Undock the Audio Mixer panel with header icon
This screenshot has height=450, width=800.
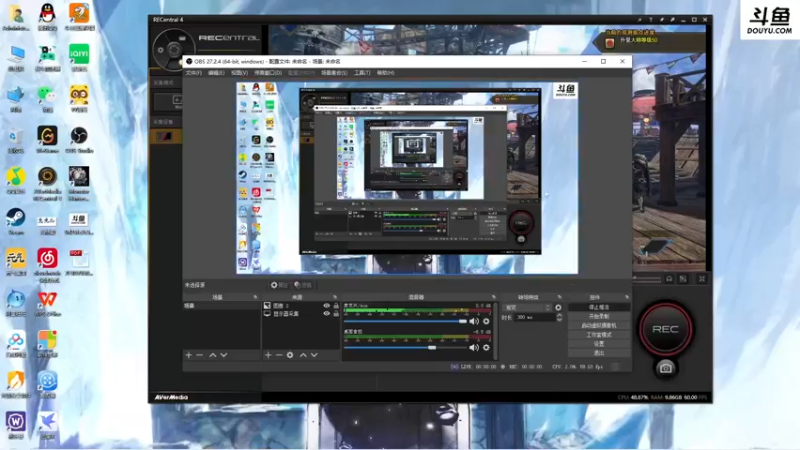click(493, 297)
